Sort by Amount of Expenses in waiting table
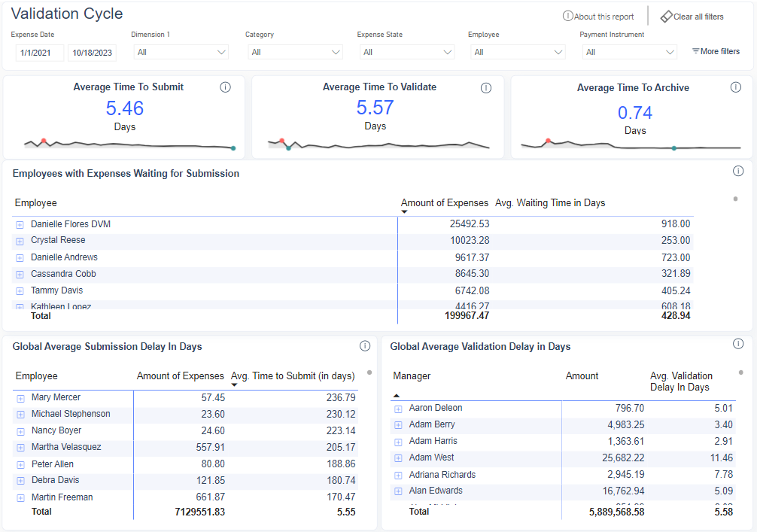 click(444, 203)
